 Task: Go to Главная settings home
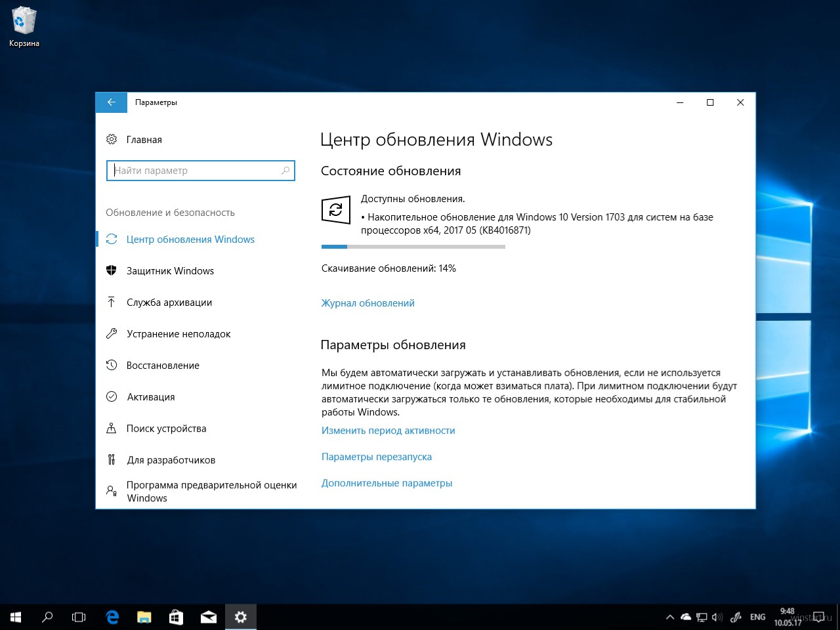click(134, 140)
